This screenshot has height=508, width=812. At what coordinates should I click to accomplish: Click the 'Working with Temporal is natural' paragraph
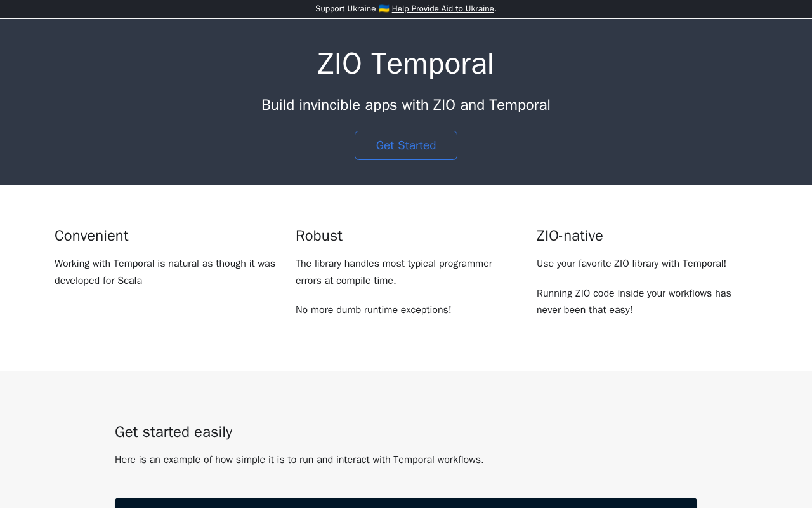click(165, 264)
